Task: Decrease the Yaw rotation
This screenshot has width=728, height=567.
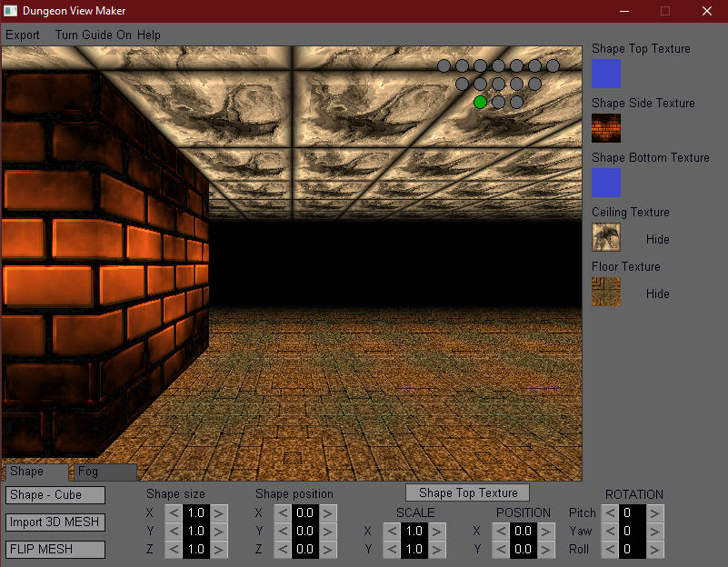Action: pyautogui.click(x=610, y=532)
